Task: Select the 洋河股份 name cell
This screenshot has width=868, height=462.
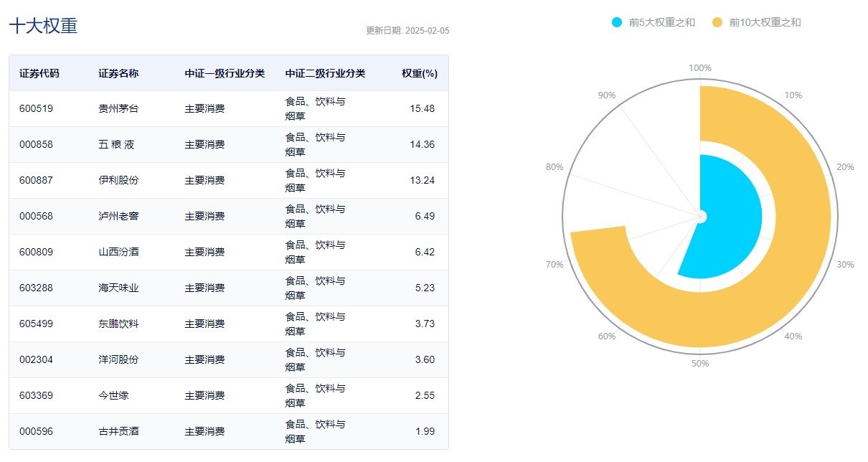Action: pos(118,359)
